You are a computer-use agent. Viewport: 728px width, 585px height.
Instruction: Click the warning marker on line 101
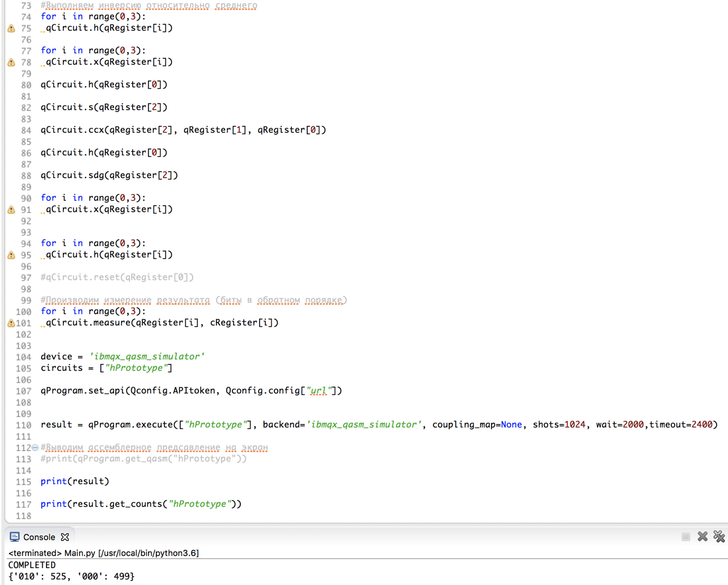(x=11, y=323)
